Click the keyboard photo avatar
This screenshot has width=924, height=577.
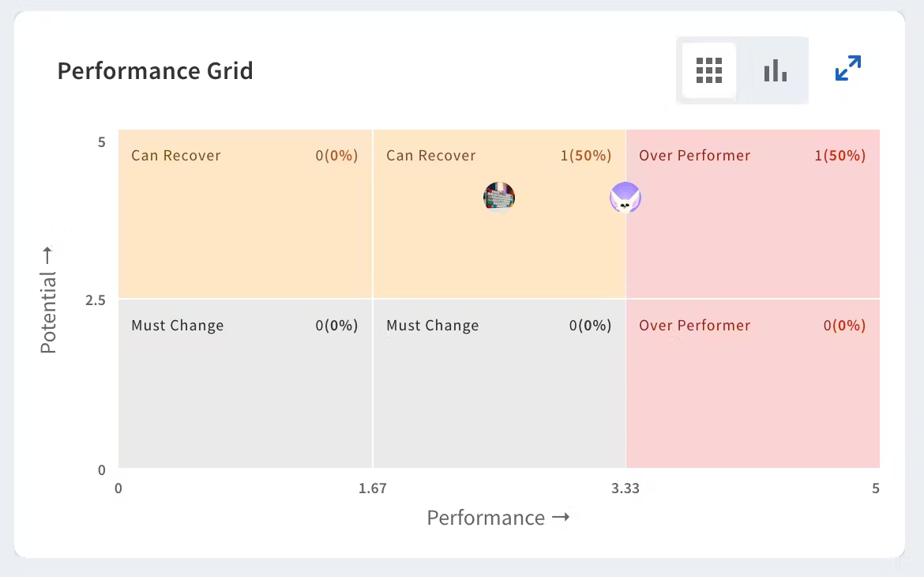click(499, 198)
